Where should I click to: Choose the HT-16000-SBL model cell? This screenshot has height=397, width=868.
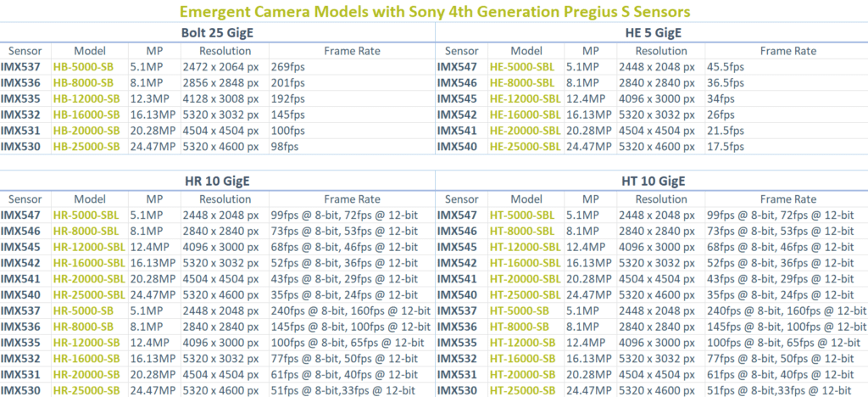click(526, 263)
